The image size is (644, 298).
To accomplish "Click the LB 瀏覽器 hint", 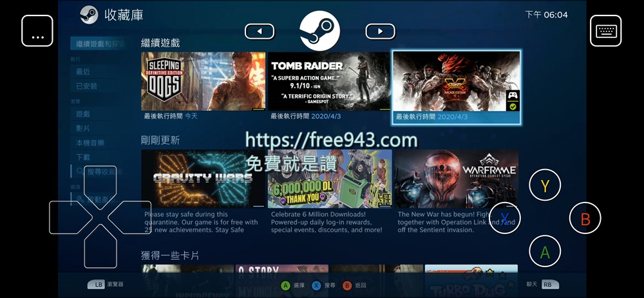I will coord(106,284).
